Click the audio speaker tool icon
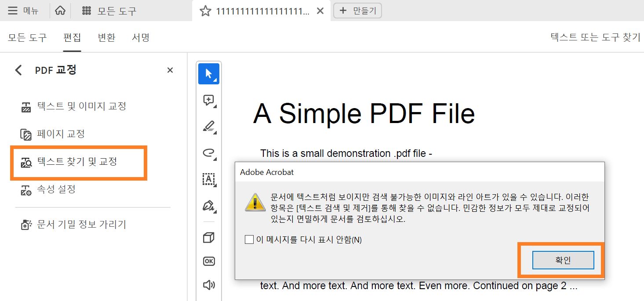The image size is (644, 301). [x=208, y=284]
